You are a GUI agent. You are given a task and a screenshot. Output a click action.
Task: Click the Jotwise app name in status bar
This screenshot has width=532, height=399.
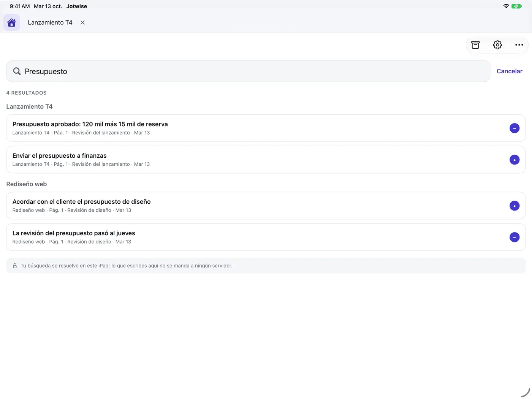click(76, 6)
